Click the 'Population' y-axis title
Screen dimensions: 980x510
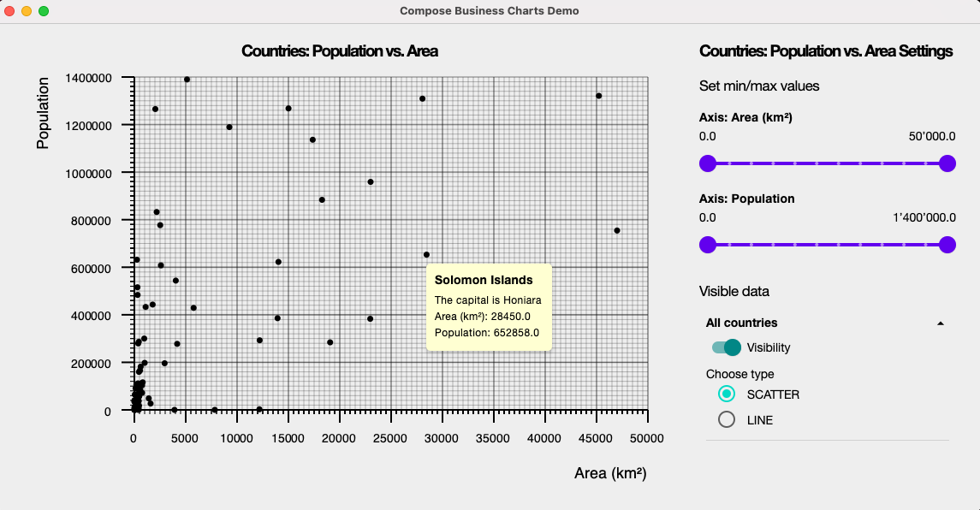coord(43,113)
